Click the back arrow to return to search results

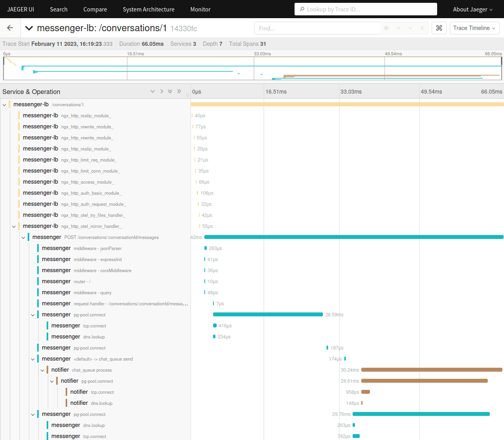pos(10,28)
